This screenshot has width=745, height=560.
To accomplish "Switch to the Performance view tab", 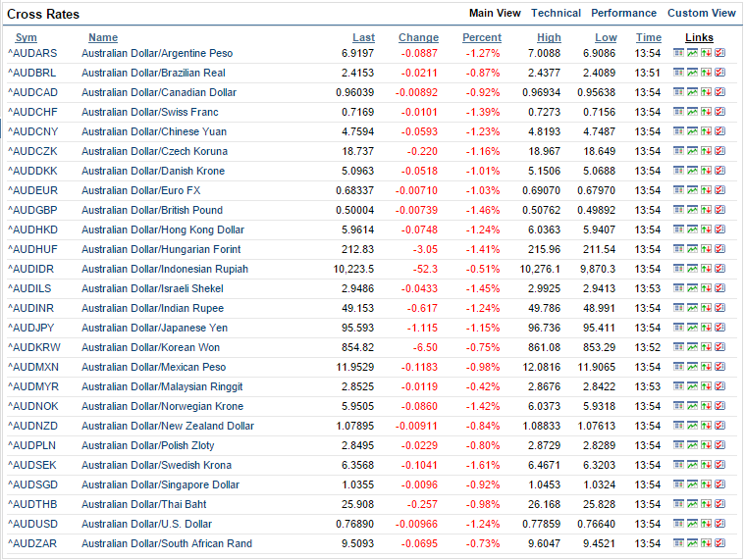I will coord(623,14).
